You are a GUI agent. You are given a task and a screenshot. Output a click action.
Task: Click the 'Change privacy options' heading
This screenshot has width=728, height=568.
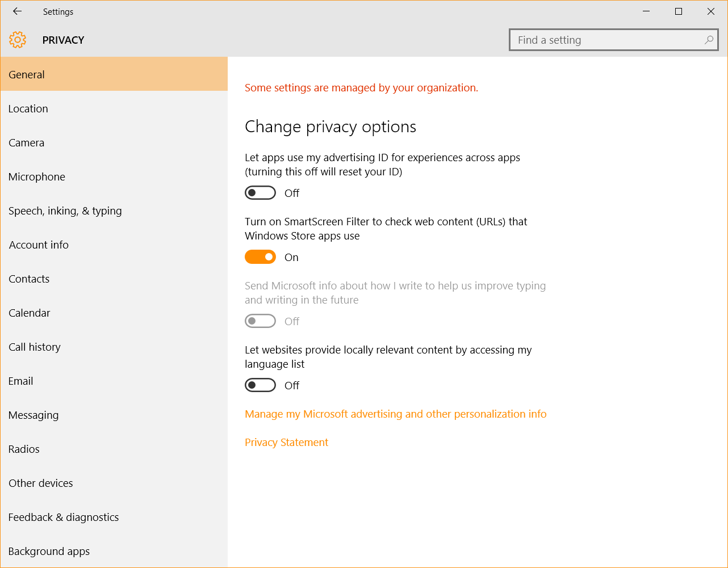330,127
